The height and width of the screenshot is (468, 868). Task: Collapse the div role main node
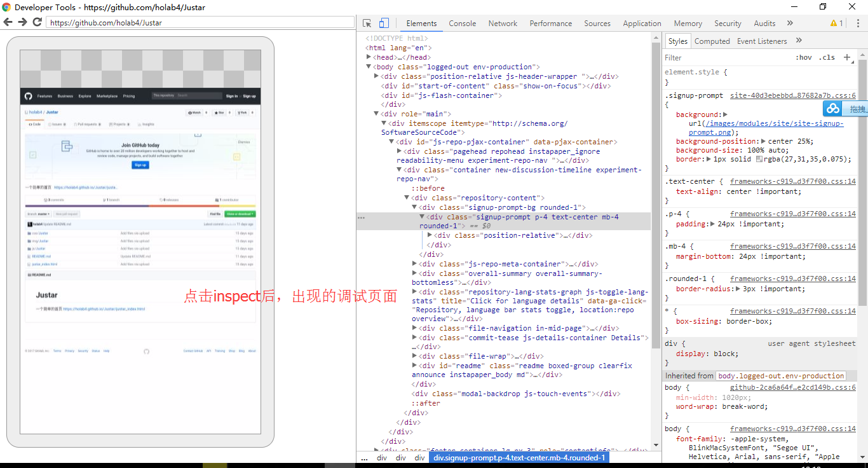377,114
